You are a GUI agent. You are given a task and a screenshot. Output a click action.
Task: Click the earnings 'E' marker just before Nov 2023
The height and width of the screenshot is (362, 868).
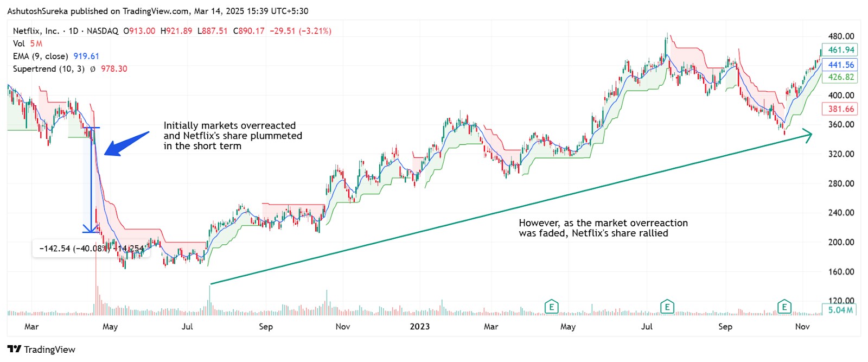coord(784,307)
